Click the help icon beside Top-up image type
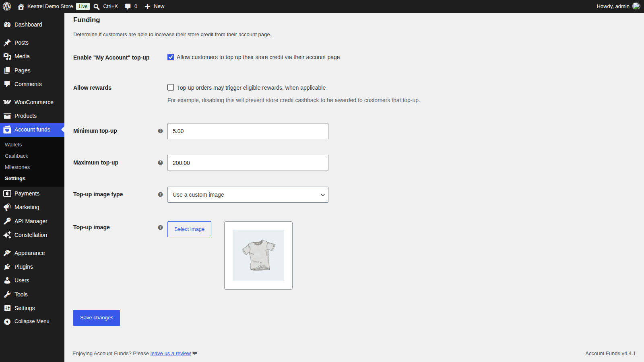The width and height of the screenshot is (644, 362). coord(160,195)
